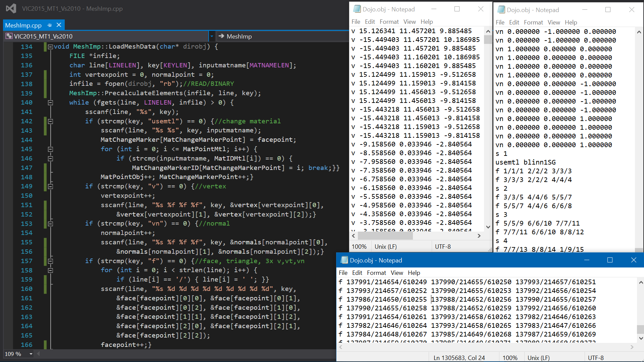Screen dimensions: 644x362
Task: Open Format menu in bottom Notepad window
Action: pyautogui.click(x=376, y=273)
